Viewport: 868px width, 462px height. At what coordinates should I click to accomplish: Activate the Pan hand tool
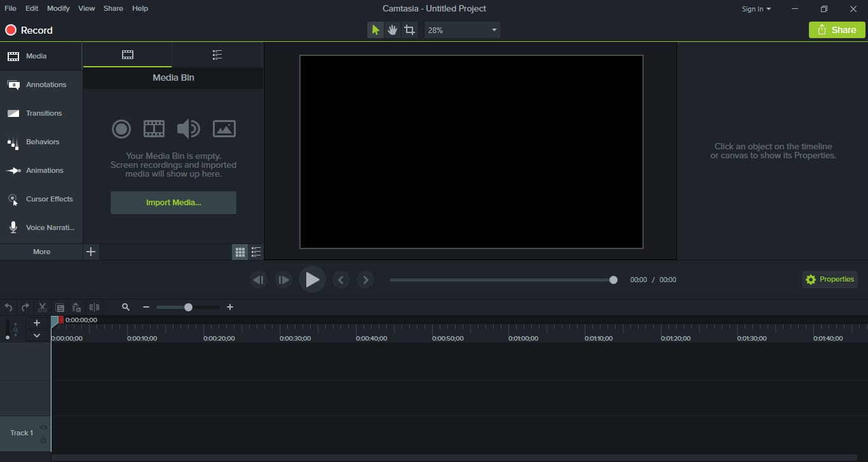(x=393, y=30)
